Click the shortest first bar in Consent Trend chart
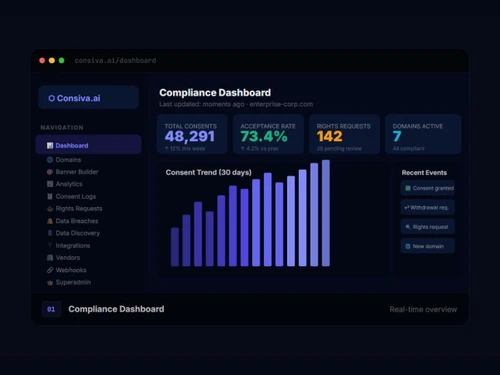The width and height of the screenshot is (500, 375). tap(175, 247)
